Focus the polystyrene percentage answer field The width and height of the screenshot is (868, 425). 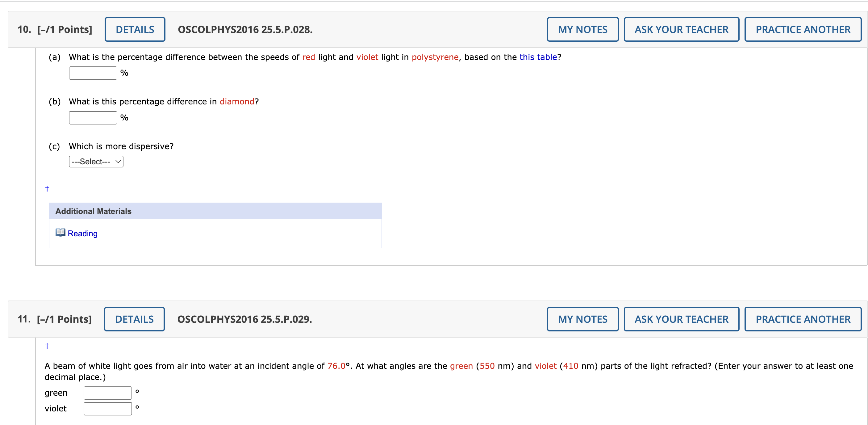click(x=93, y=73)
